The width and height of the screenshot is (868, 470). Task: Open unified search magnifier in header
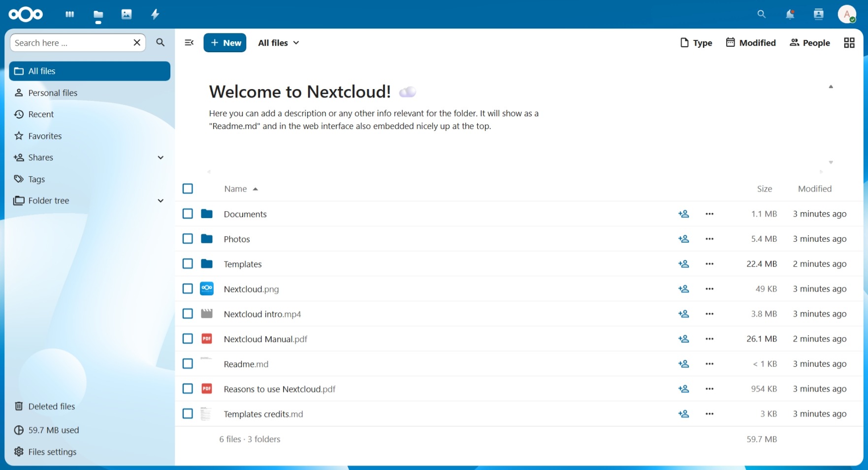[x=762, y=14]
